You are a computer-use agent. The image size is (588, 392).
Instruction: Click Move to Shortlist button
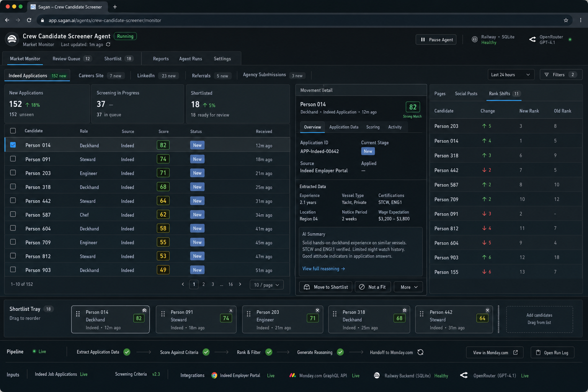coord(325,287)
